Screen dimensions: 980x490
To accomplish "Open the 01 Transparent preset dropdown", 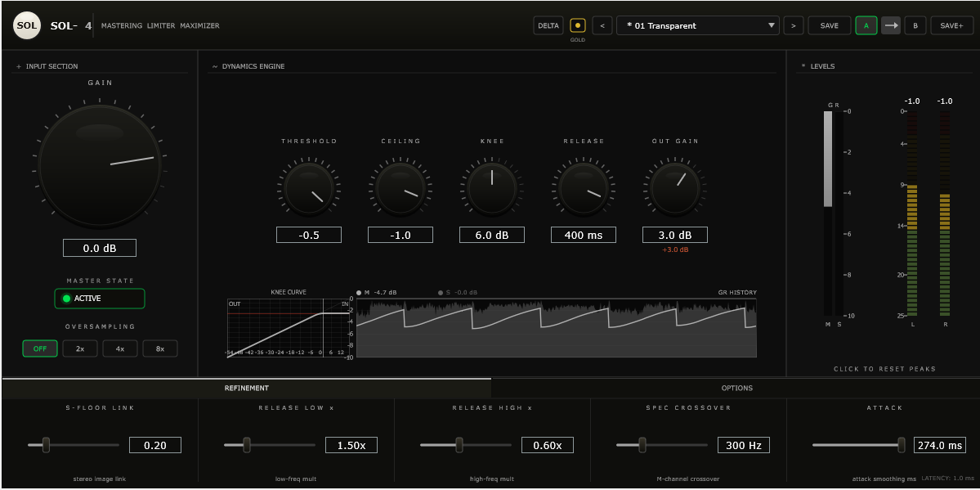I will click(x=697, y=25).
